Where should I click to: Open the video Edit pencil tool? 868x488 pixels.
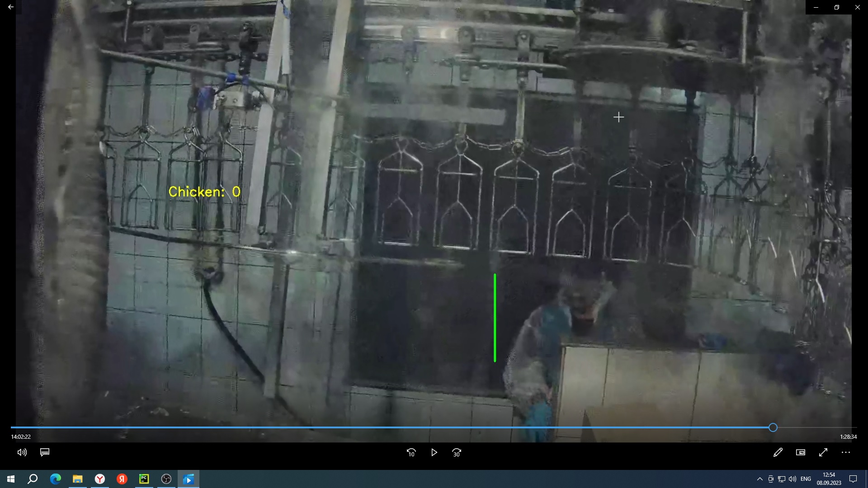coord(778,452)
